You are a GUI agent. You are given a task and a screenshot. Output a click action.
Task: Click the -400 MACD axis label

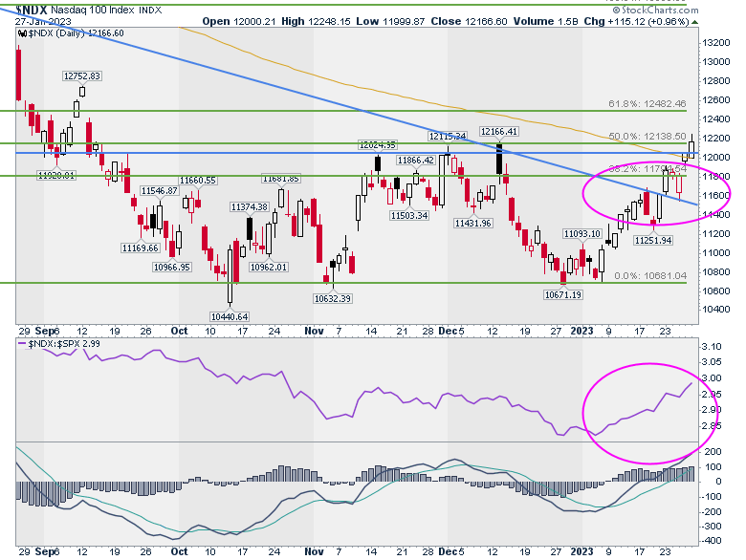(x=712, y=541)
